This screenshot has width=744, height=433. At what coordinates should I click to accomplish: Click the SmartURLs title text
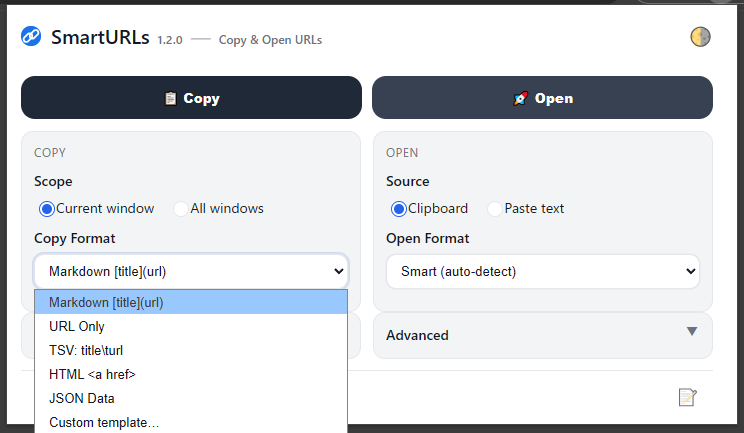tap(100, 37)
